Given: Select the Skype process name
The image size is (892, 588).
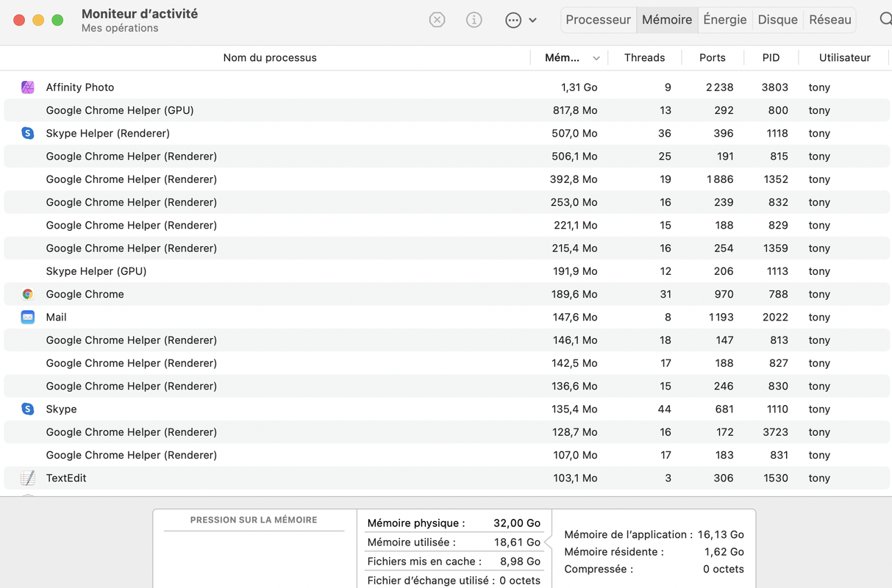Looking at the screenshot, I should (61, 409).
